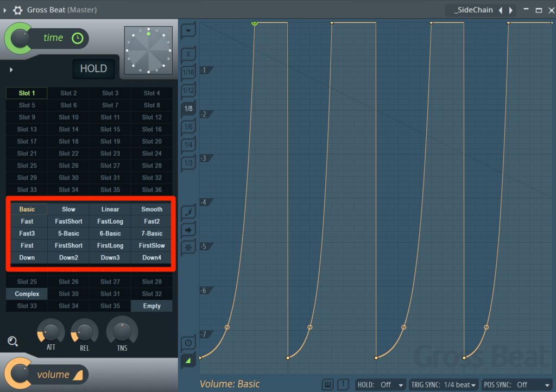Screen dimensions: 556x392
Task: Open the POS SYNC Off dropdown
Action: coord(517,384)
